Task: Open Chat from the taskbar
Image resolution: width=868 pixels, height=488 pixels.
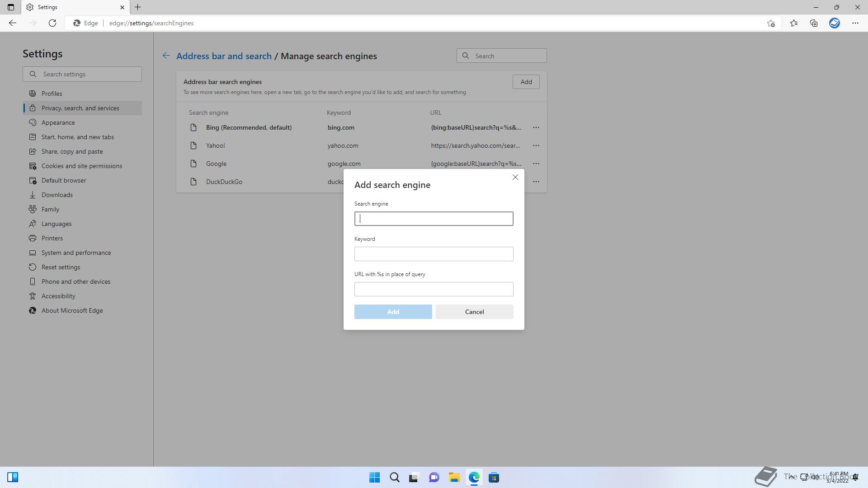Action: coord(434,477)
